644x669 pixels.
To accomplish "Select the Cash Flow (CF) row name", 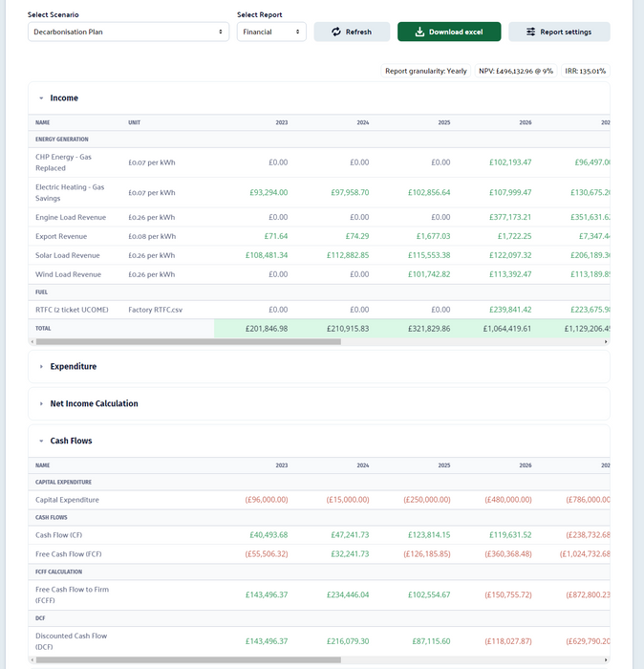I will [x=59, y=535].
